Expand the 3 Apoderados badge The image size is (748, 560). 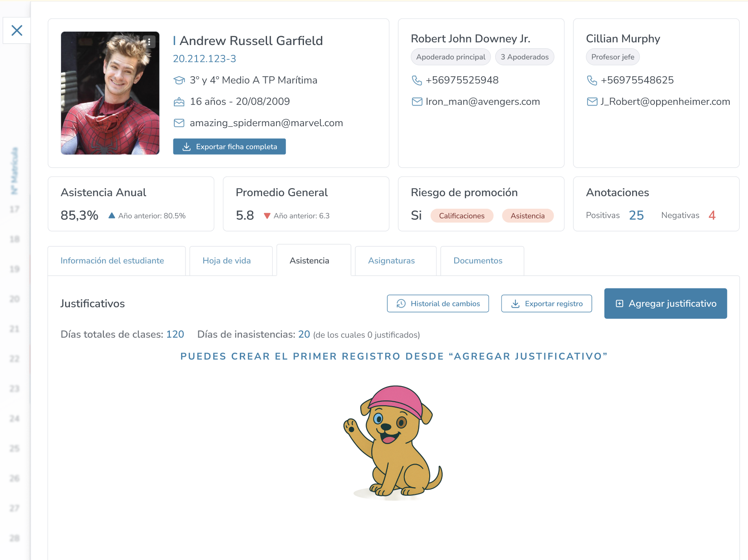(x=525, y=57)
